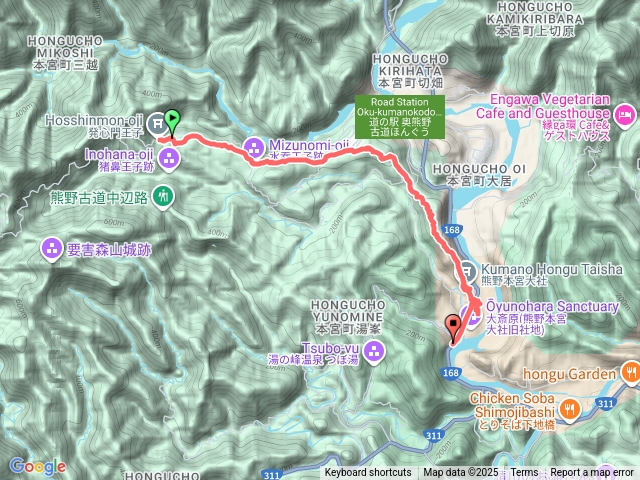Click the green start flag marker
The height and width of the screenshot is (480, 640).
172,122
